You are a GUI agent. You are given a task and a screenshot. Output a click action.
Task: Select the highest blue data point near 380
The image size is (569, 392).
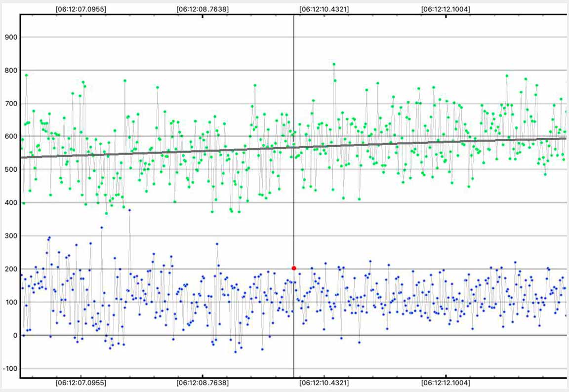[129, 210]
